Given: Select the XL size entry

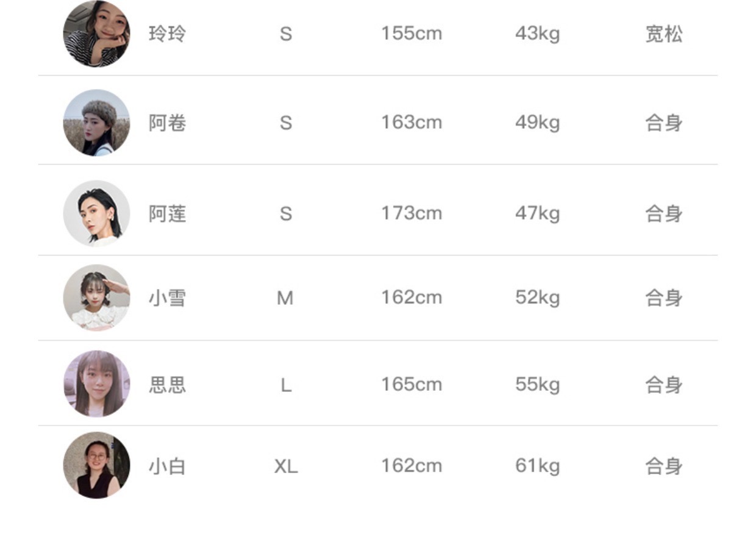Looking at the screenshot, I should point(285,466).
